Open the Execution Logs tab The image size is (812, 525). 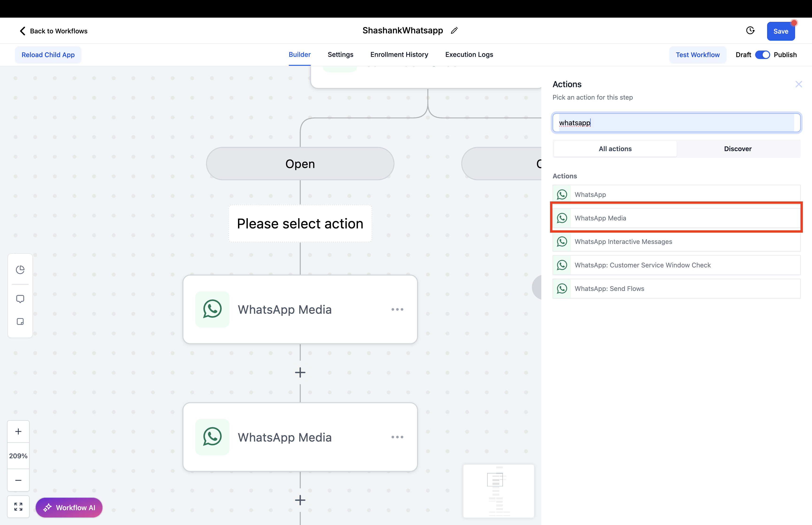(x=469, y=55)
